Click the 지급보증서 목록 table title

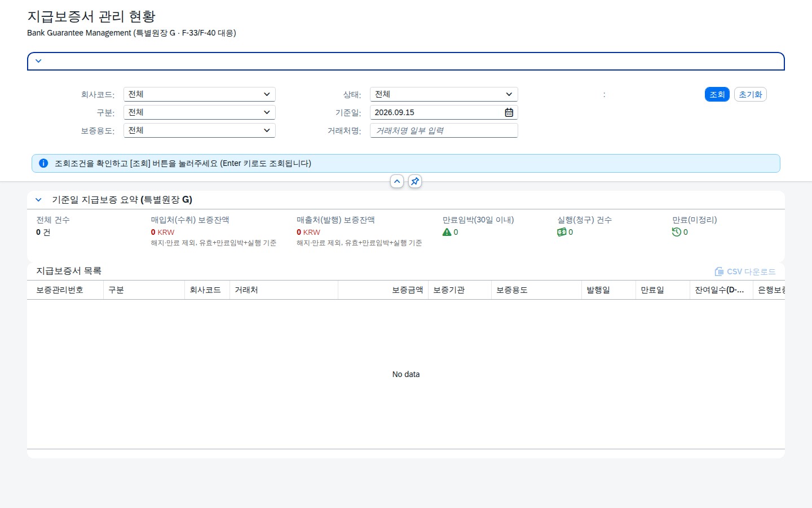[69, 271]
